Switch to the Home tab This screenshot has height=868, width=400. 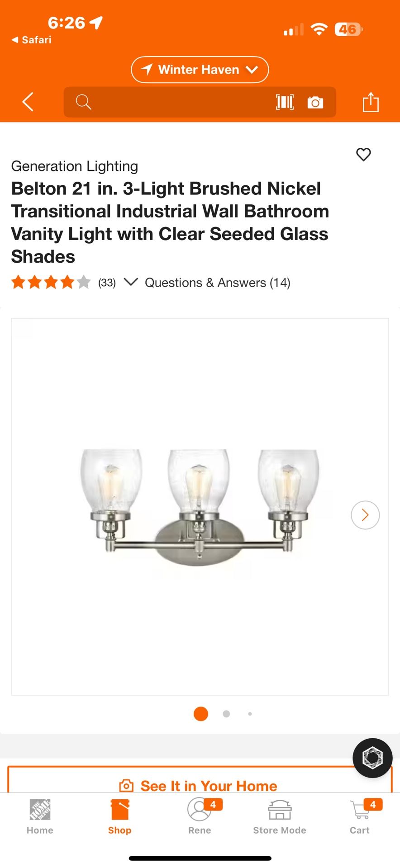[x=40, y=817]
